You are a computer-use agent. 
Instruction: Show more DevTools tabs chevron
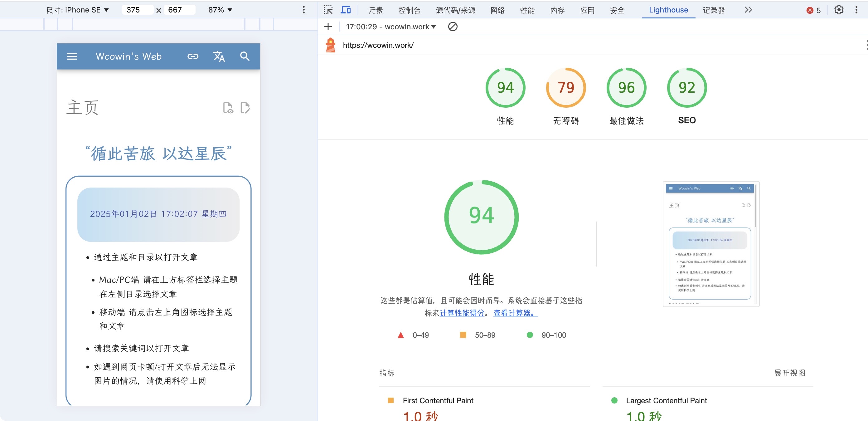[748, 10]
